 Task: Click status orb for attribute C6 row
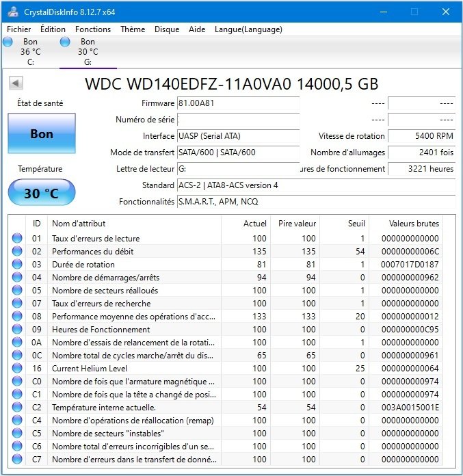[17, 446]
